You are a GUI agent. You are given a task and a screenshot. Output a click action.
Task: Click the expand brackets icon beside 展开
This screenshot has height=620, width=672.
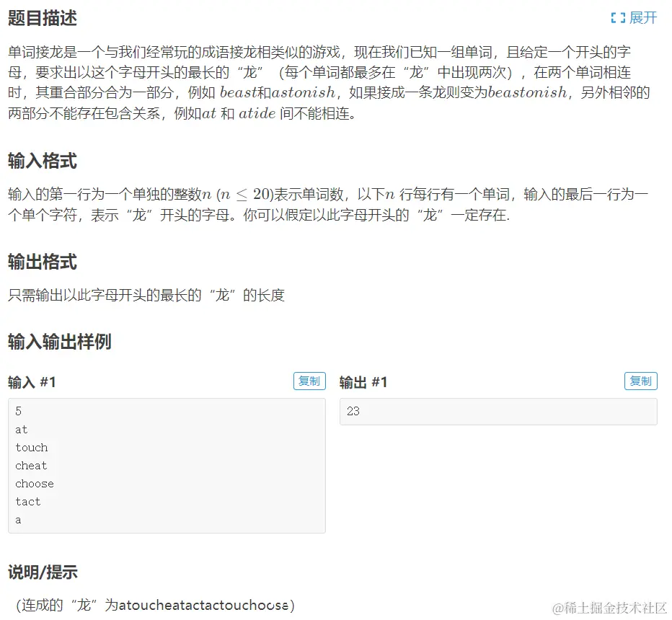(x=618, y=18)
